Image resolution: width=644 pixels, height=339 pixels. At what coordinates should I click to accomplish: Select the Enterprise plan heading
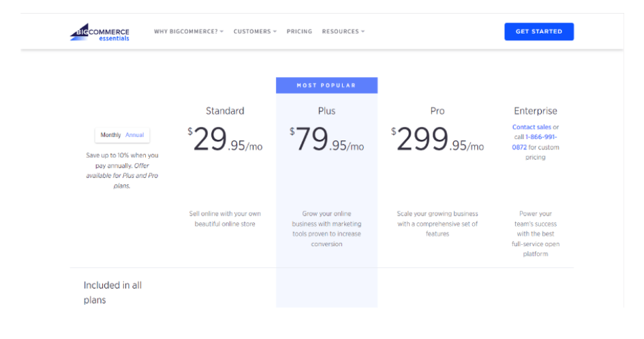[x=536, y=111]
